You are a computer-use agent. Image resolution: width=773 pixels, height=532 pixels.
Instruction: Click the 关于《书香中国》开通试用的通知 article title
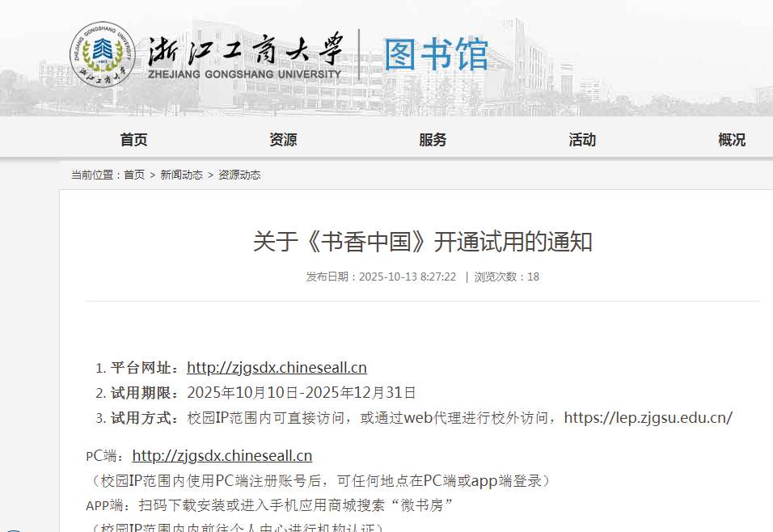tap(422, 242)
